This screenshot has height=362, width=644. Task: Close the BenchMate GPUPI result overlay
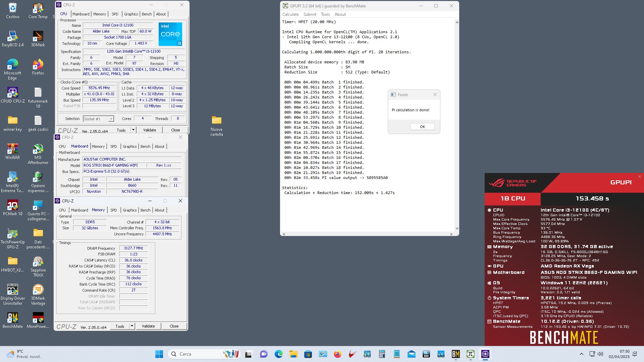(x=640, y=176)
